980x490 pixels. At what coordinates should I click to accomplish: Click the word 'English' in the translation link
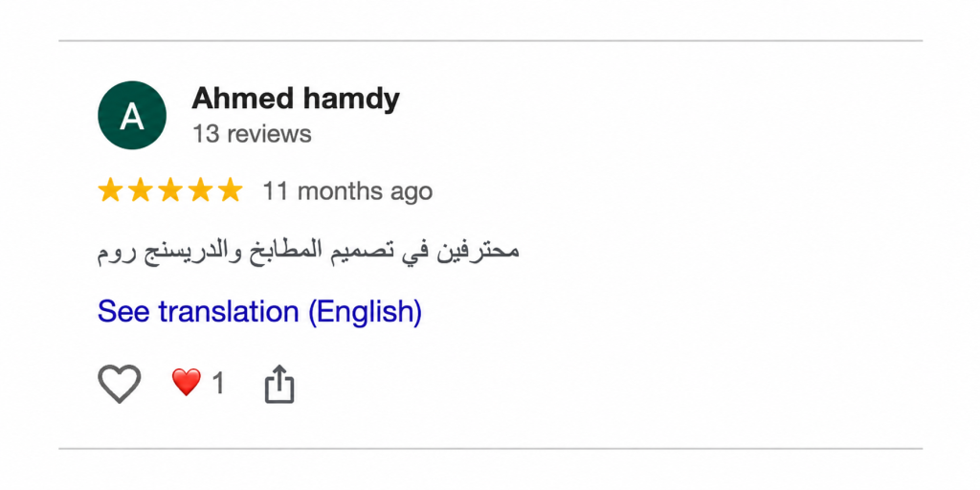[365, 311]
